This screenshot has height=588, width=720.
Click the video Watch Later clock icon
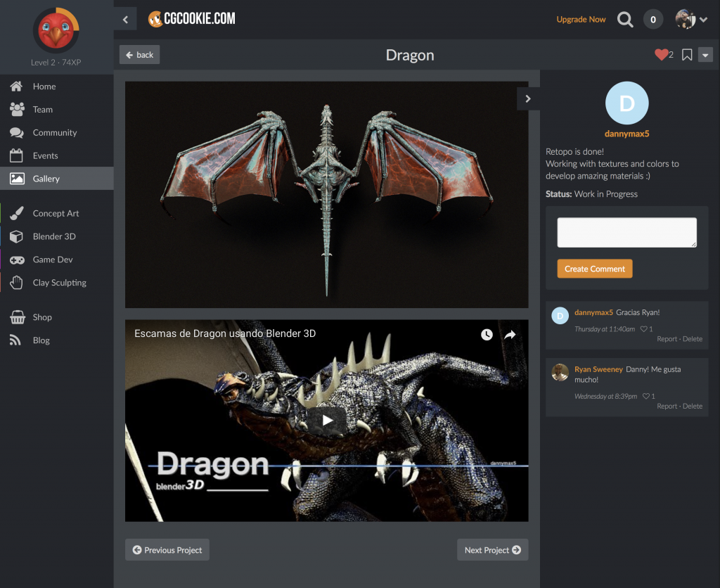coord(487,334)
